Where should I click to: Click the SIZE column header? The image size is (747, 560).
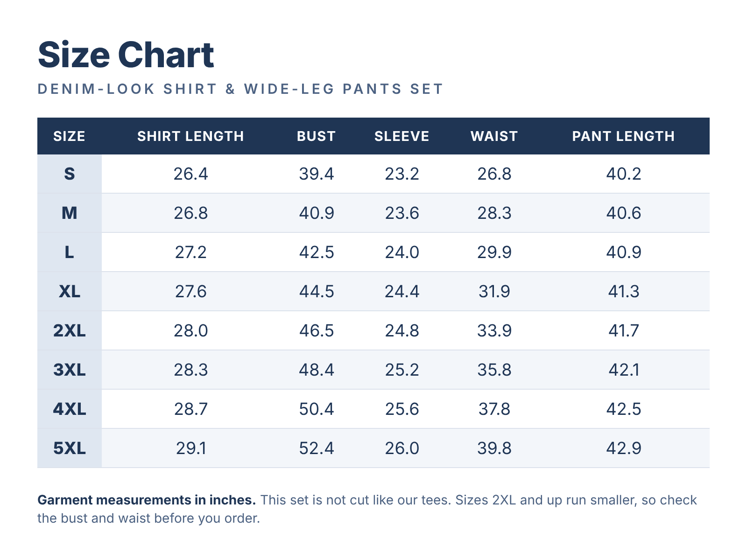coord(69,136)
